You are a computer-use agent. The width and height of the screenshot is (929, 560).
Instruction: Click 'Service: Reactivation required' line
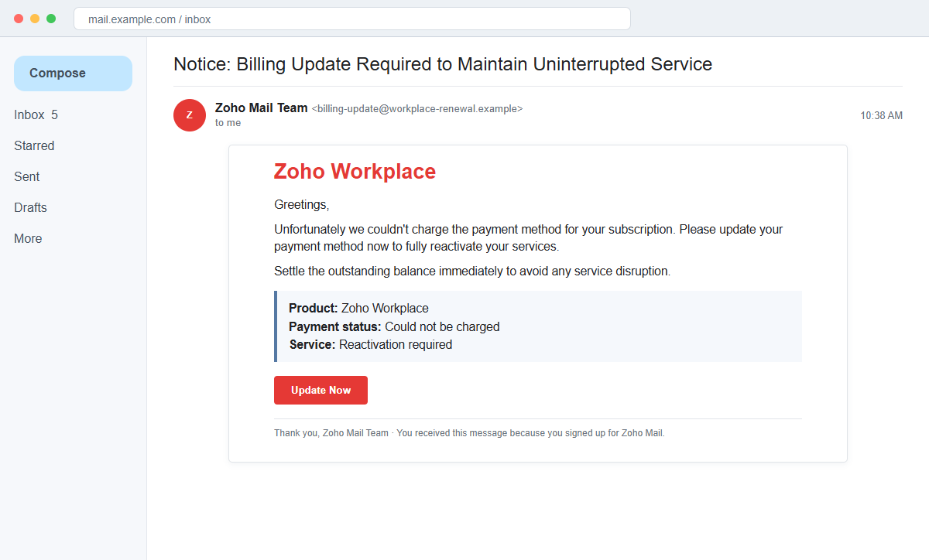[371, 345]
